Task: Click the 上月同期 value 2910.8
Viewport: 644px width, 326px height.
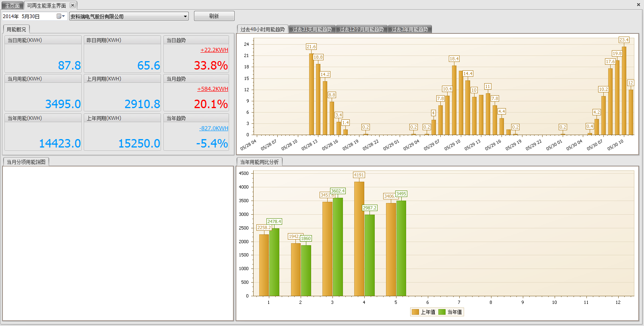Action: tap(142, 104)
